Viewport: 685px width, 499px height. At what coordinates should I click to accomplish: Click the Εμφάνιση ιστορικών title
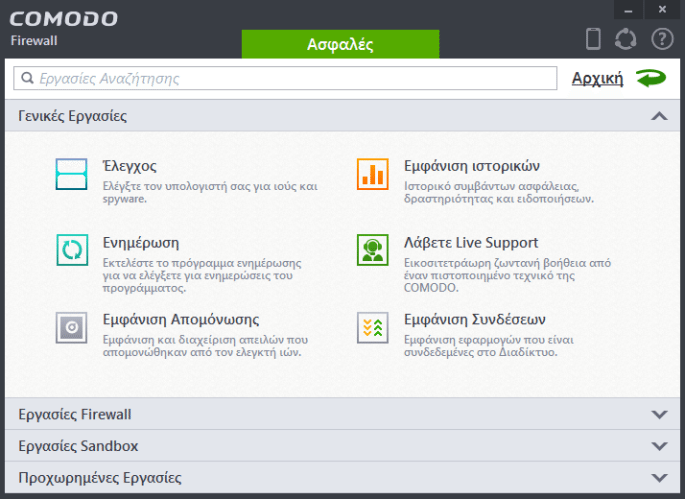point(472,166)
